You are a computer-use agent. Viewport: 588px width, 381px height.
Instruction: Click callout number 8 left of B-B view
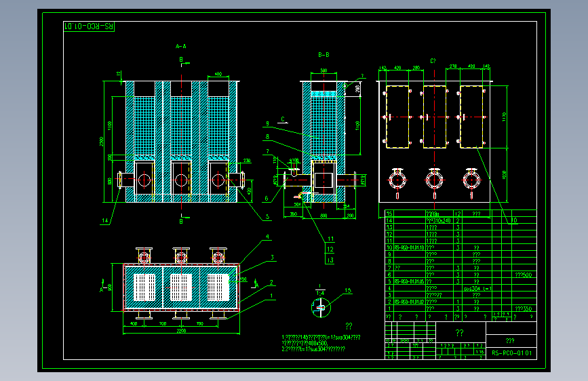pyautogui.click(x=267, y=137)
